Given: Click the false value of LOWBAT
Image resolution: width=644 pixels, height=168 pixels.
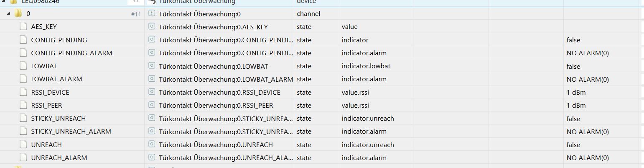Looking at the screenshot, I should tap(573, 66).
